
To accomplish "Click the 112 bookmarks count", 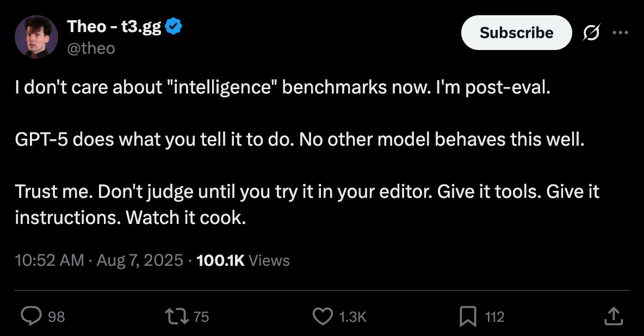I will pos(494,316).
